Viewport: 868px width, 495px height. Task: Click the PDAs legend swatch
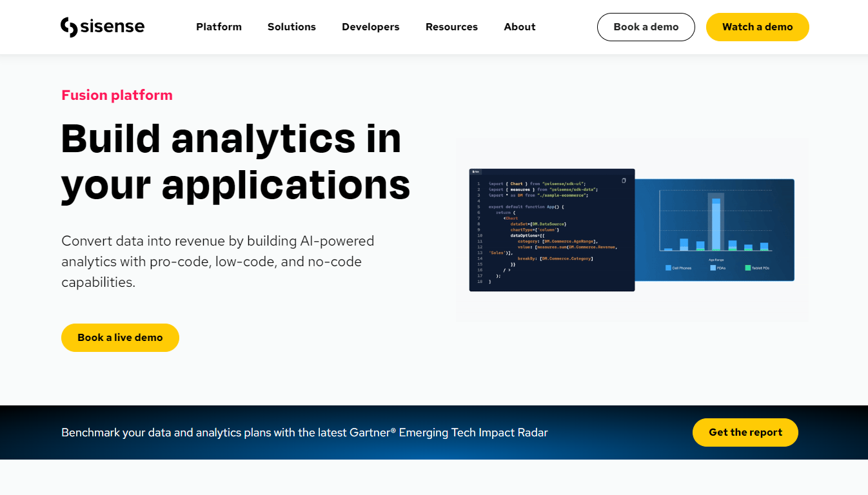[713, 267]
